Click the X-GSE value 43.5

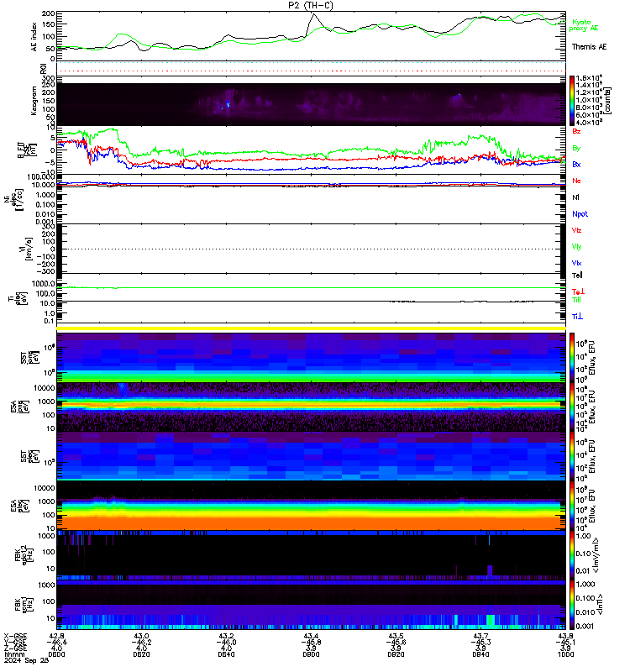tap(396, 636)
